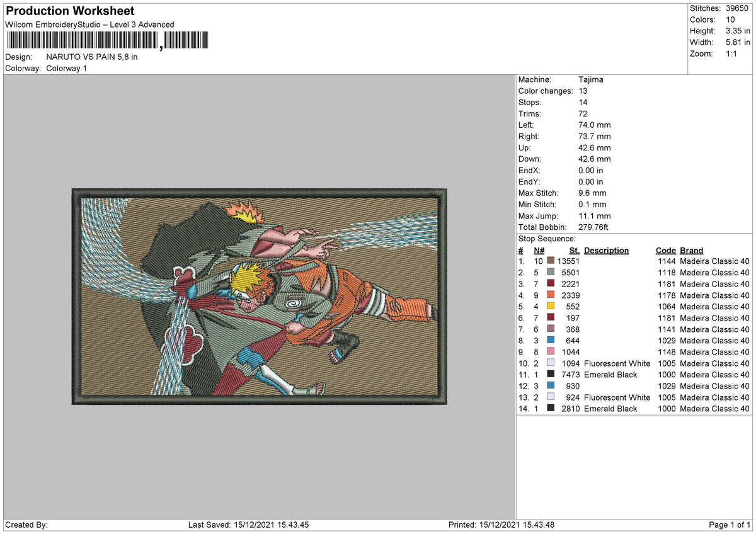Click the Height value 3.35 in
Image resolution: width=756 pixels, height=534 pixels.
[737, 31]
